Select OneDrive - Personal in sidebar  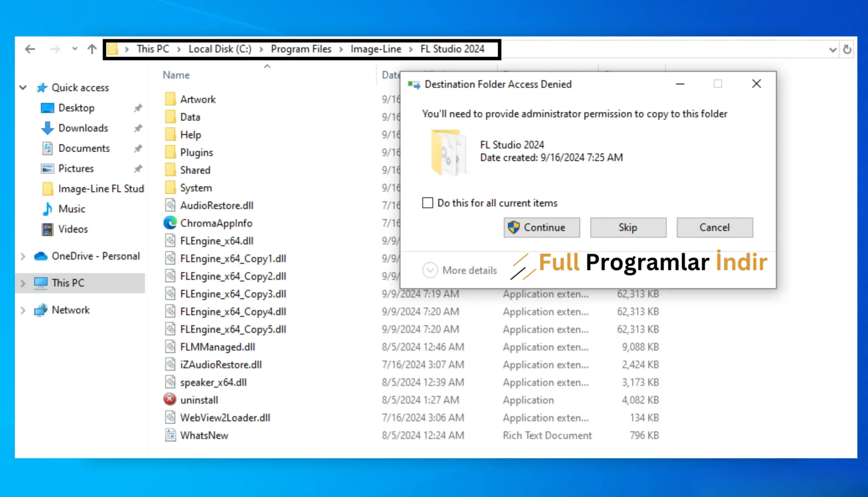point(96,256)
